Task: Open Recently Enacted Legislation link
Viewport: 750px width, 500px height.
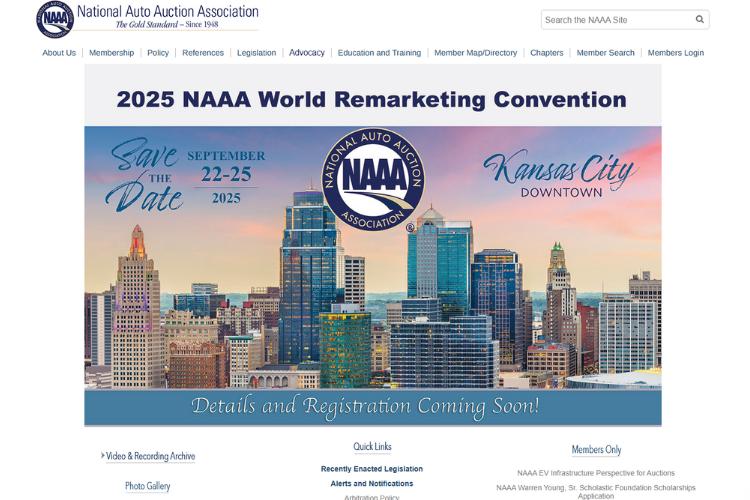Action: coord(372,469)
